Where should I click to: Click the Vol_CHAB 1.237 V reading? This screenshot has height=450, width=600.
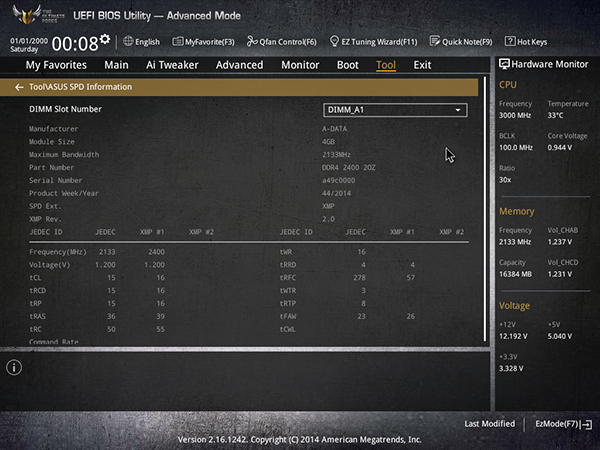pos(560,242)
